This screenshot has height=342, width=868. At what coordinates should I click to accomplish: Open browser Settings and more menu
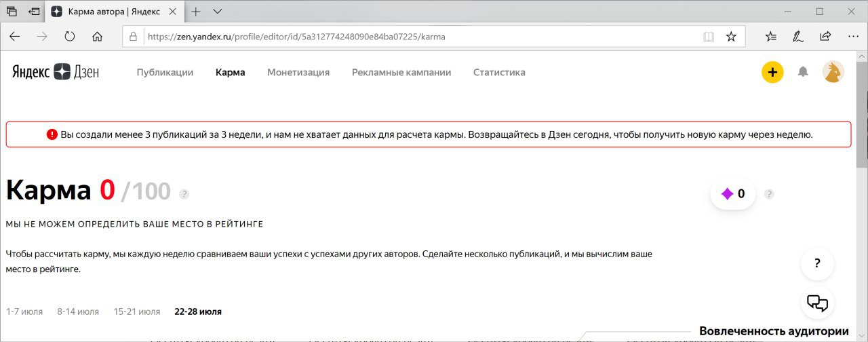tap(853, 37)
